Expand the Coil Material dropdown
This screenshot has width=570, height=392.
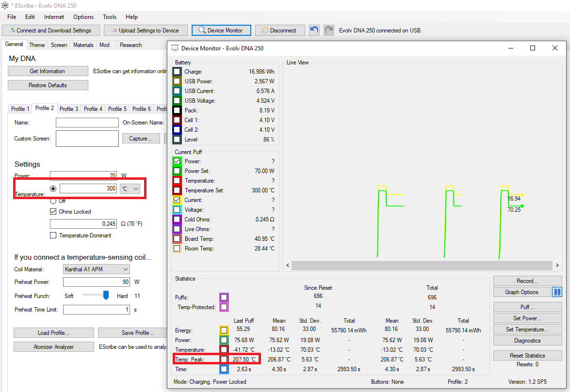(x=97, y=269)
